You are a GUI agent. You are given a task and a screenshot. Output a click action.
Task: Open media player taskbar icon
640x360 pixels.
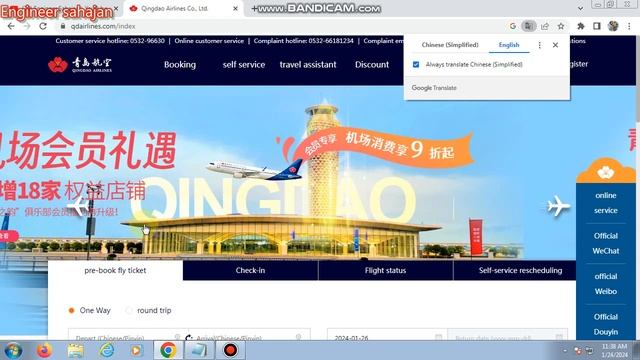click(137, 351)
